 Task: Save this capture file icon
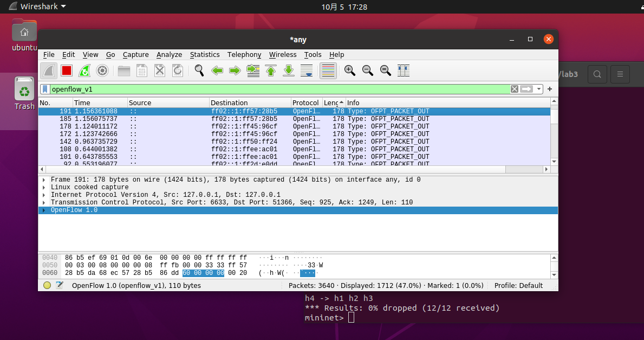142,70
